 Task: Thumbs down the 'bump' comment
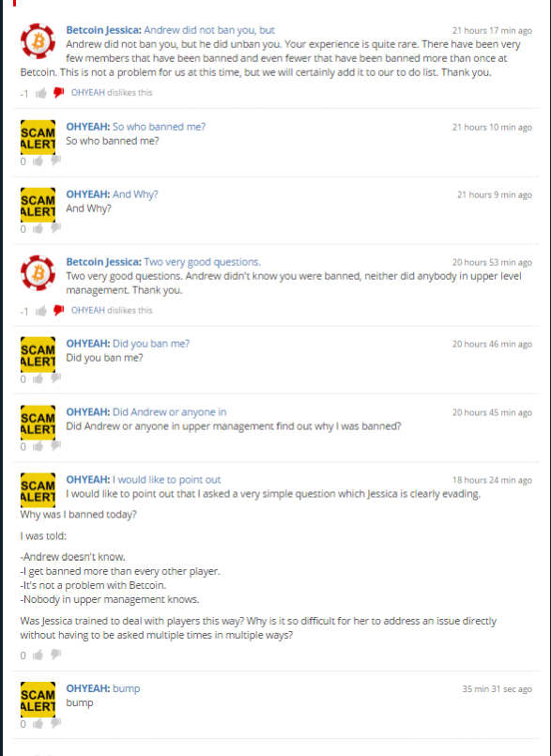tap(55, 723)
